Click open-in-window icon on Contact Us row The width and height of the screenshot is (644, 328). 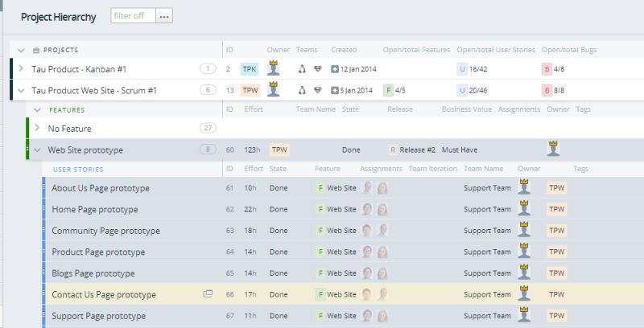[208, 294]
